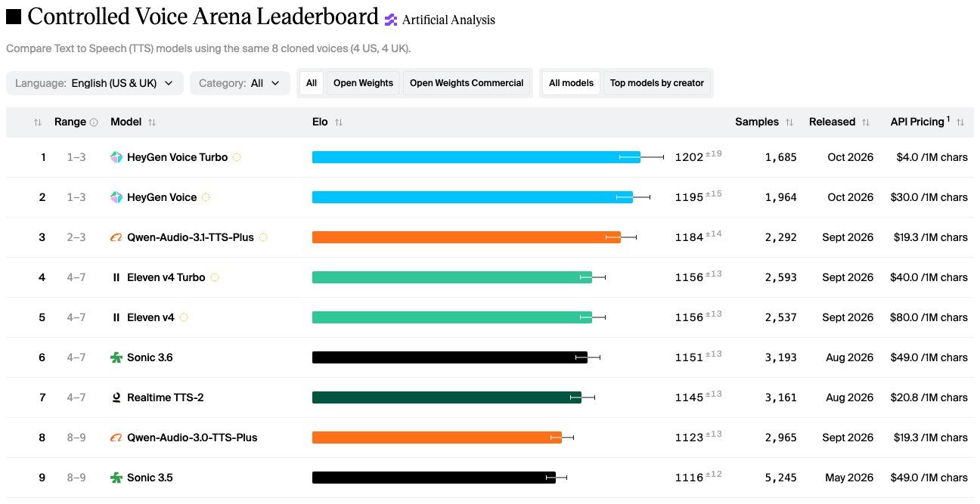Click dotted circle badge next to HeyGen Voice
Image resolution: width=980 pixels, height=504 pixels.
[206, 197]
